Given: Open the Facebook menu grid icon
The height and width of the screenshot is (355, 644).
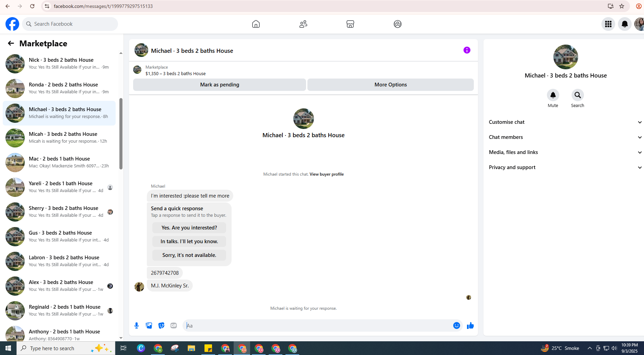Looking at the screenshot, I should tap(608, 24).
